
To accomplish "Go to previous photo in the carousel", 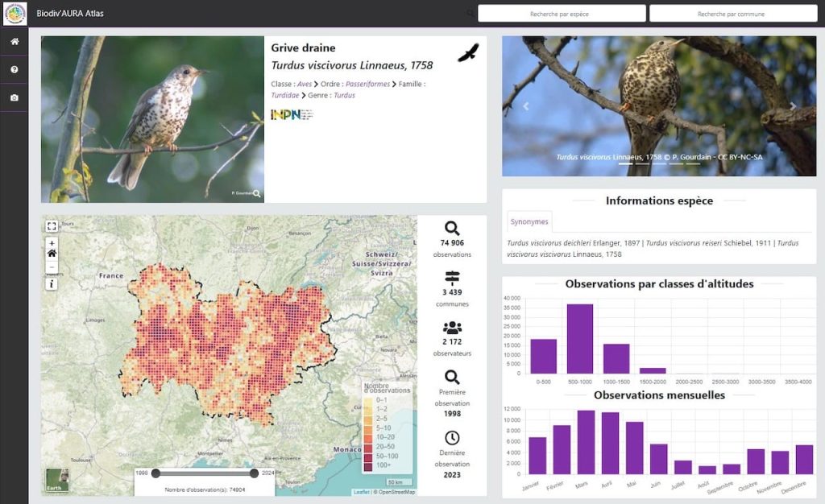I will pyautogui.click(x=526, y=106).
